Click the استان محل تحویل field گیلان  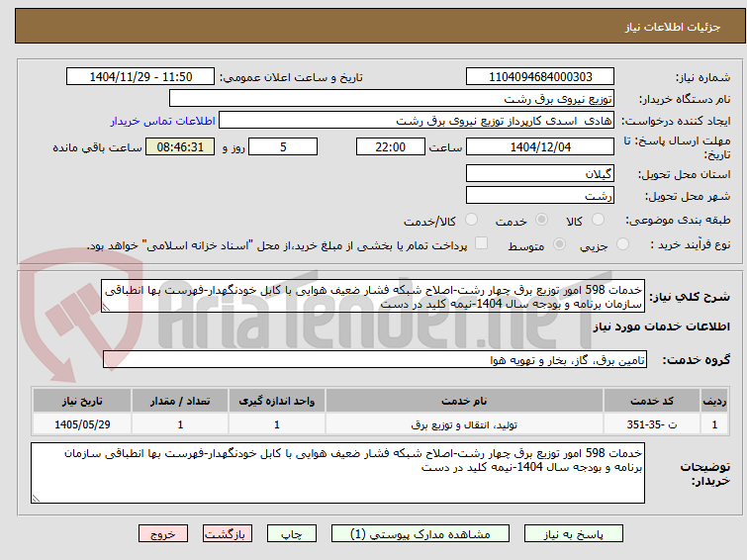point(540,174)
